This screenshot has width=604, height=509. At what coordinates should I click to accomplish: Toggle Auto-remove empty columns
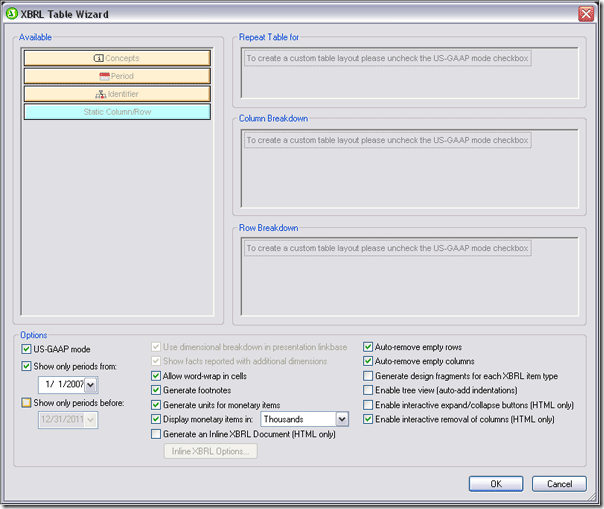click(368, 361)
